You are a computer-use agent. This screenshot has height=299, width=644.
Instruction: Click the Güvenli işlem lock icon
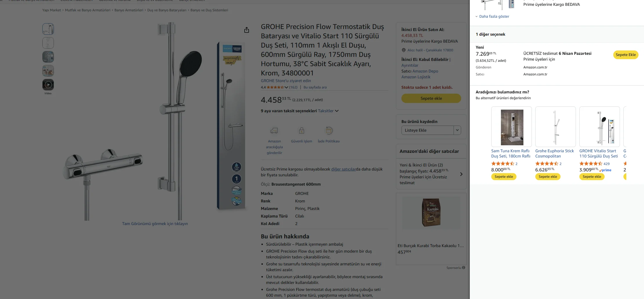[301, 131]
